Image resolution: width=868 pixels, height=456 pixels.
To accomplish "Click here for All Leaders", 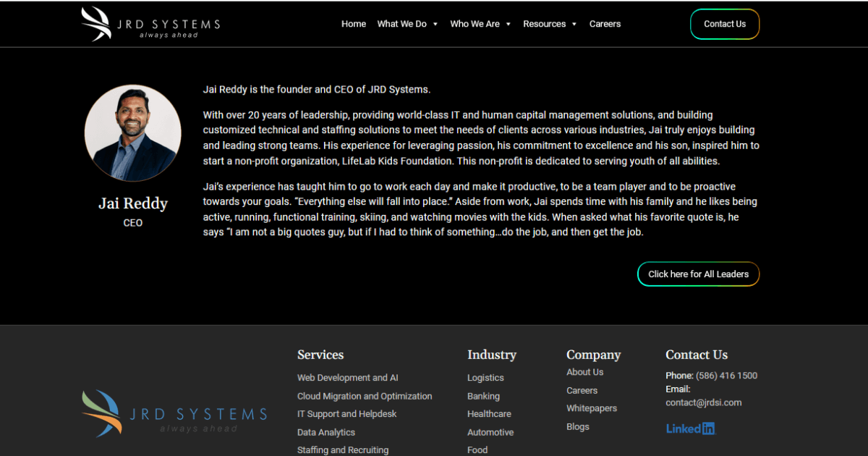I will [x=698, y=274].
